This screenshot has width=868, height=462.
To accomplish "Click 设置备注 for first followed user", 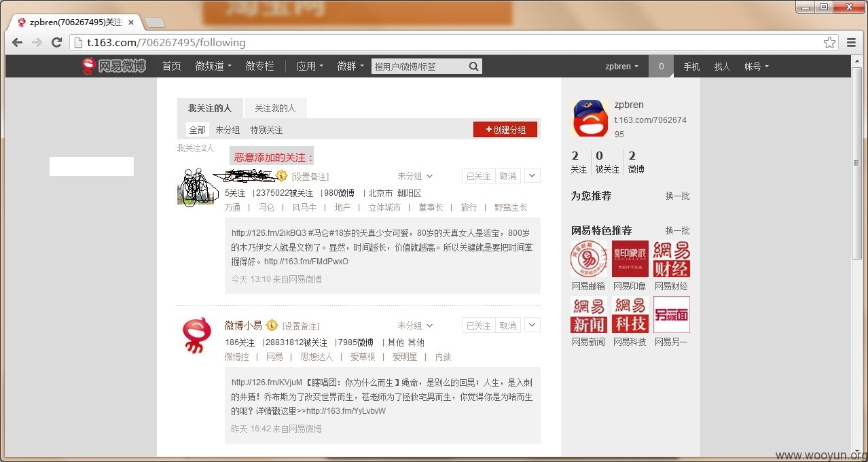I will [x=310, y=177].
